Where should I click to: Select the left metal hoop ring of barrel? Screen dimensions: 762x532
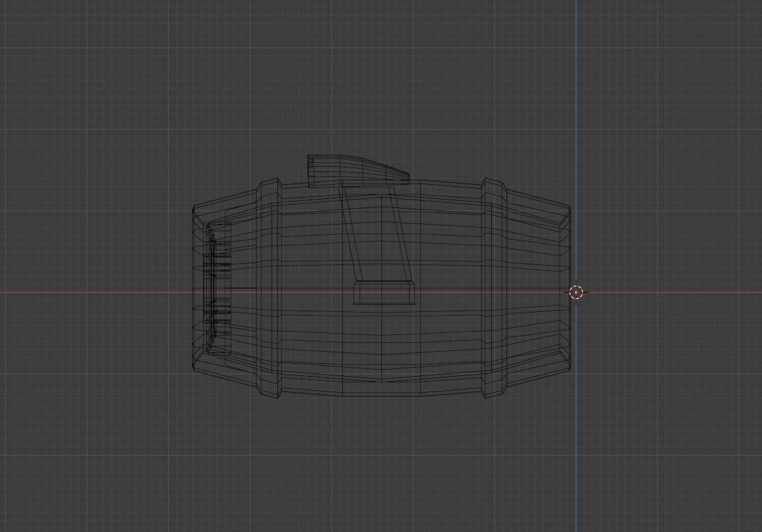[269, 288]
